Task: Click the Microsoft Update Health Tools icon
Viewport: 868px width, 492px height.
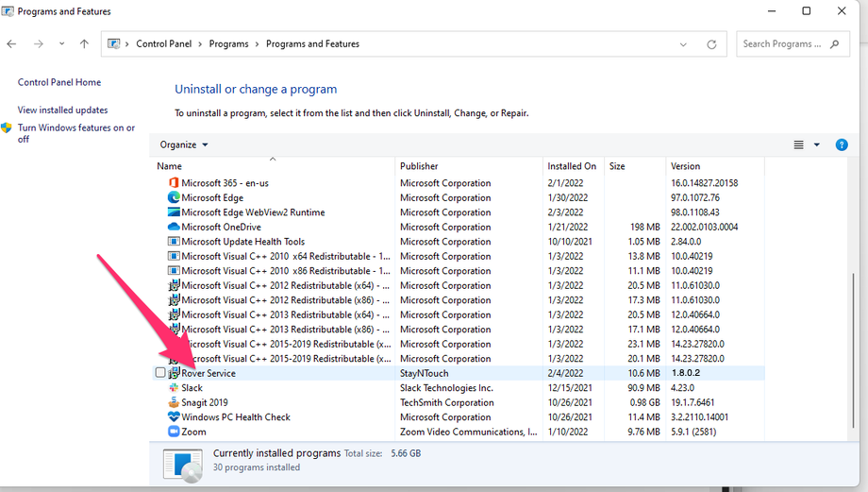Action: pos(174,242)
